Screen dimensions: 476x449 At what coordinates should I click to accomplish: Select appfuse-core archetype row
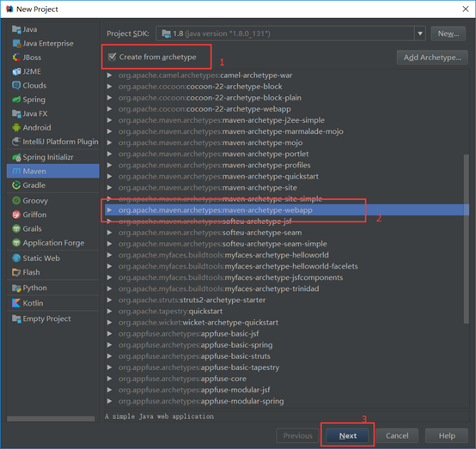pyautogui.click(x=287, y=379)
